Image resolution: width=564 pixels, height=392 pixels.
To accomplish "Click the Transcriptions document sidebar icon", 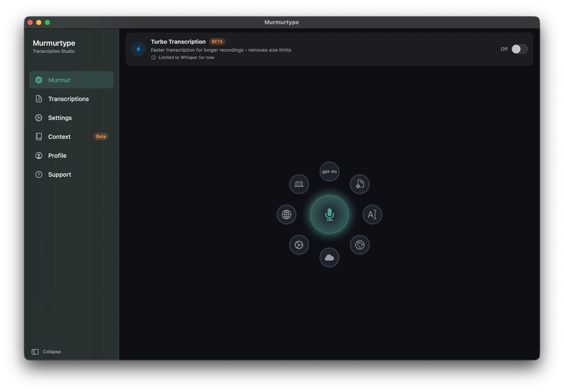I will pyautogui.click(x=39, y=99).
